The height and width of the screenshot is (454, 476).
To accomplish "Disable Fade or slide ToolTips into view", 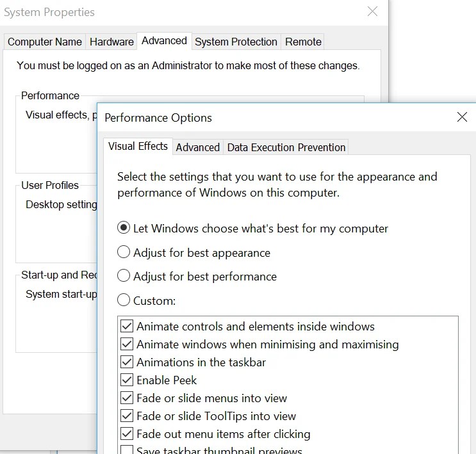I will 127,416.
